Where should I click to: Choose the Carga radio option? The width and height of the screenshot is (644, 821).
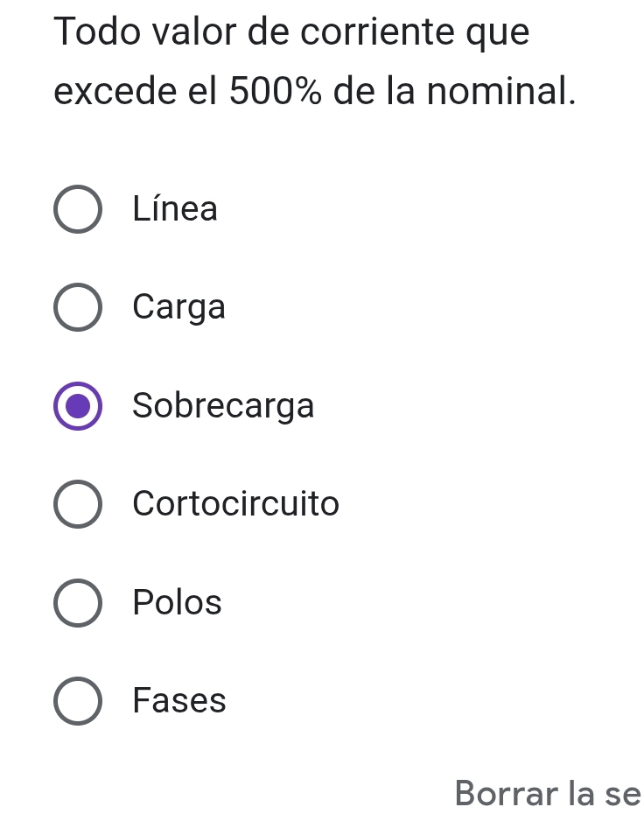click(x=78, y=308)
